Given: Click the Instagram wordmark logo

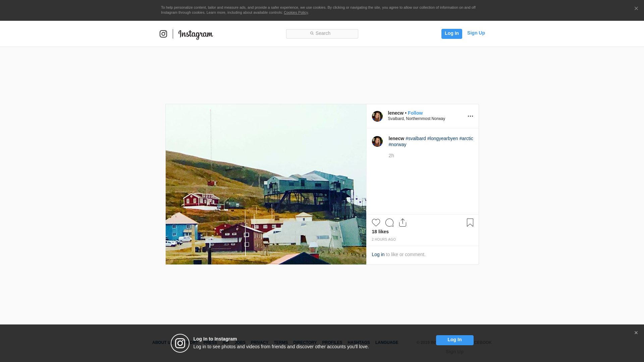Looking at the screenshot, I should pyautogui.click(x=196, y=34).
